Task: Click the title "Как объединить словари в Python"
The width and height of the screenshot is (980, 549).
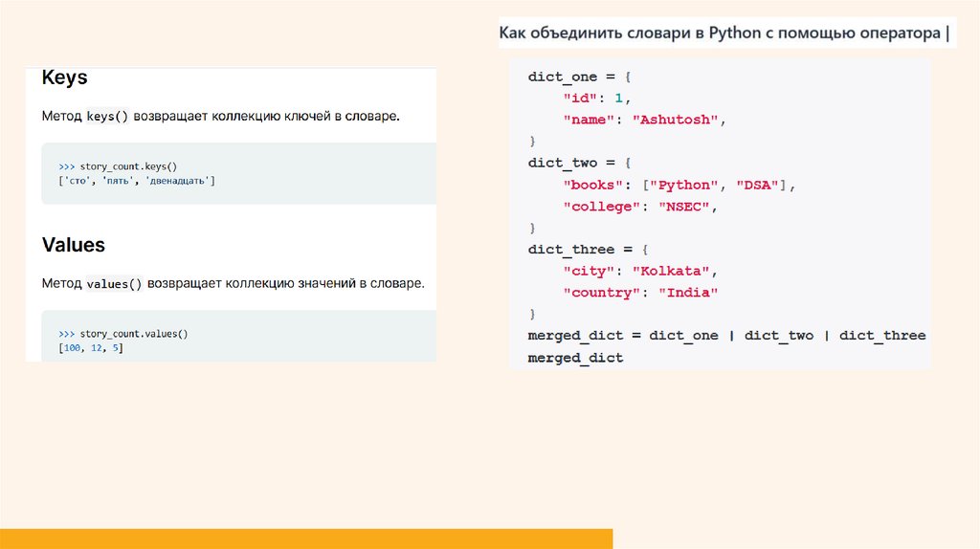Action: coord(724,34)
